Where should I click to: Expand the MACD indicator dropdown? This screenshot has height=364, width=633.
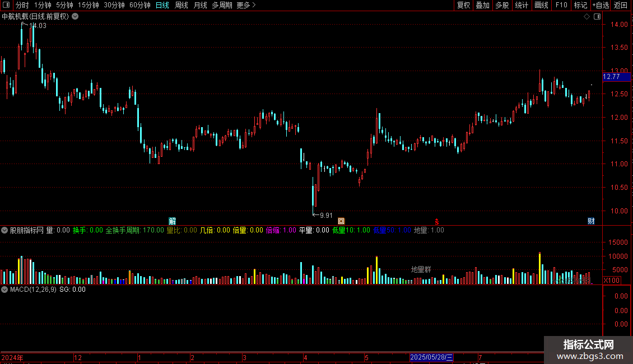coord(4,290)
